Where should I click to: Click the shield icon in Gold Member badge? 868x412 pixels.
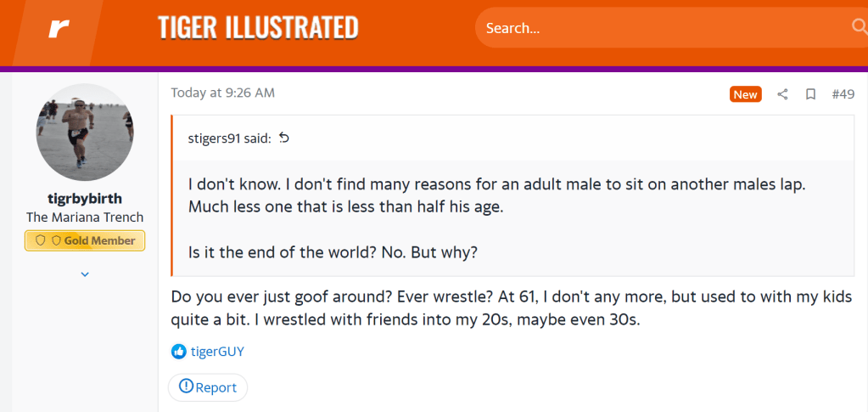tap(41, 240)
